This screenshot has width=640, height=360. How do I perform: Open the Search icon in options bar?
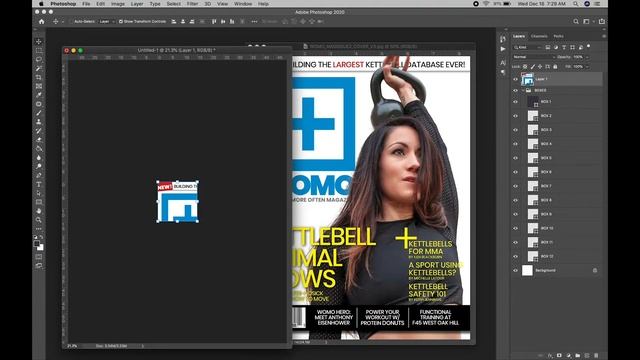pyautogui.click(x=576, y=22)
